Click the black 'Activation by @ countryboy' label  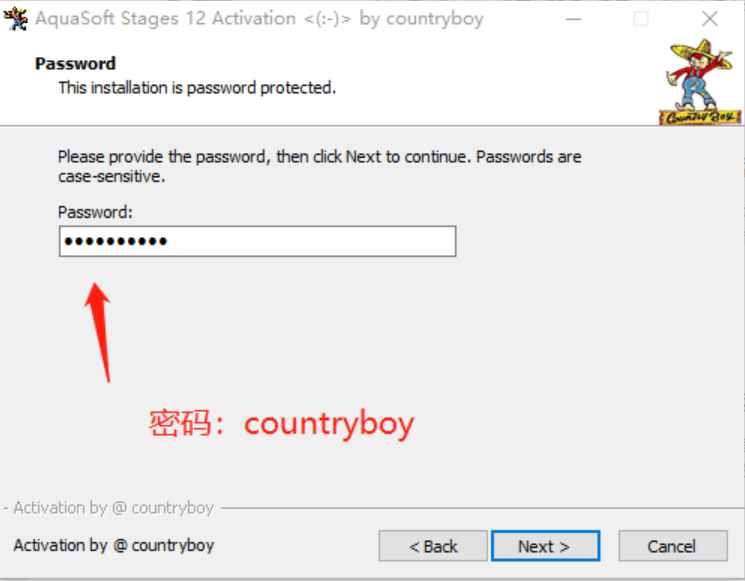pyautogui.click(x=114, y=545)
